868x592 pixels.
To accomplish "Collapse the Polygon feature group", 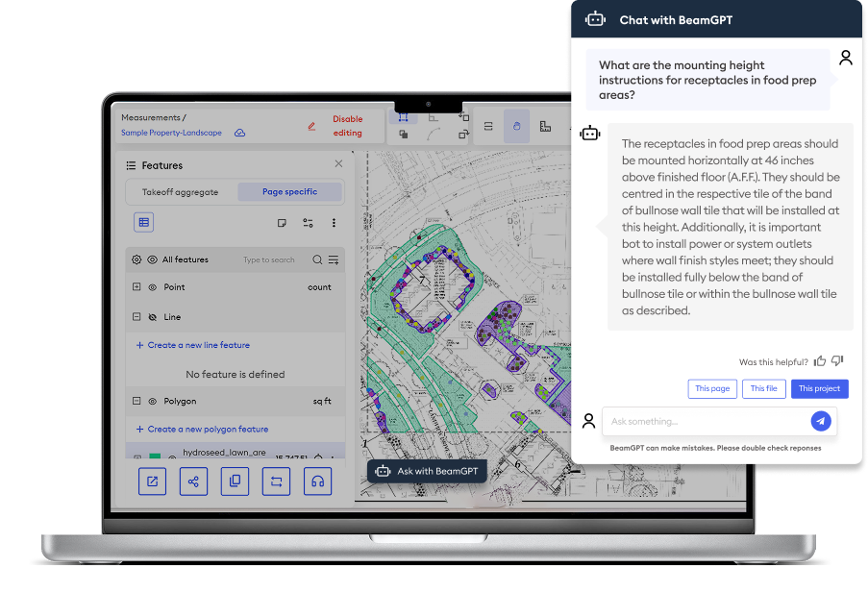I will [137, 402].
